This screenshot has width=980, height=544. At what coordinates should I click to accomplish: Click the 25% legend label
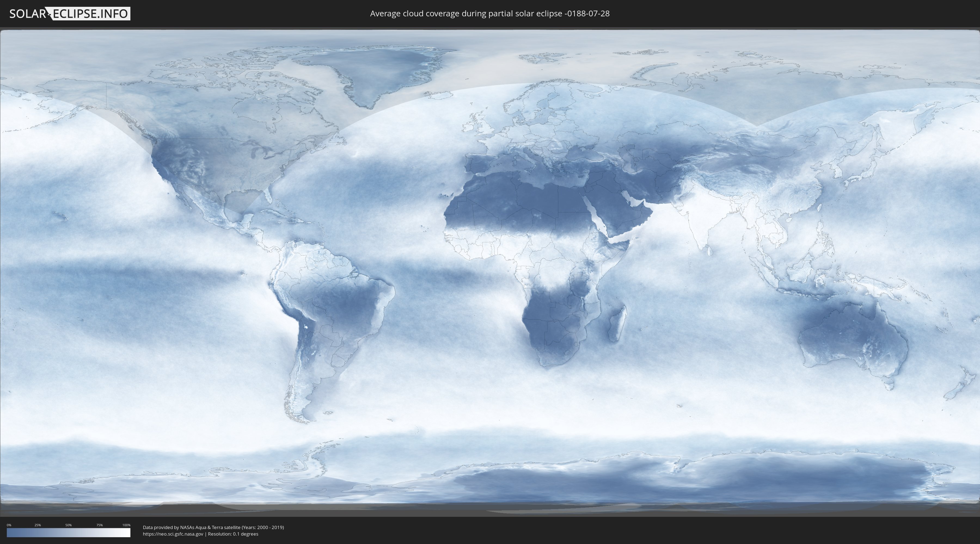tap(38, 525)
